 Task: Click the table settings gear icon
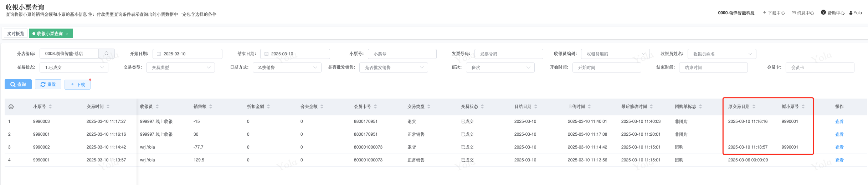click(x=11, y=107)
